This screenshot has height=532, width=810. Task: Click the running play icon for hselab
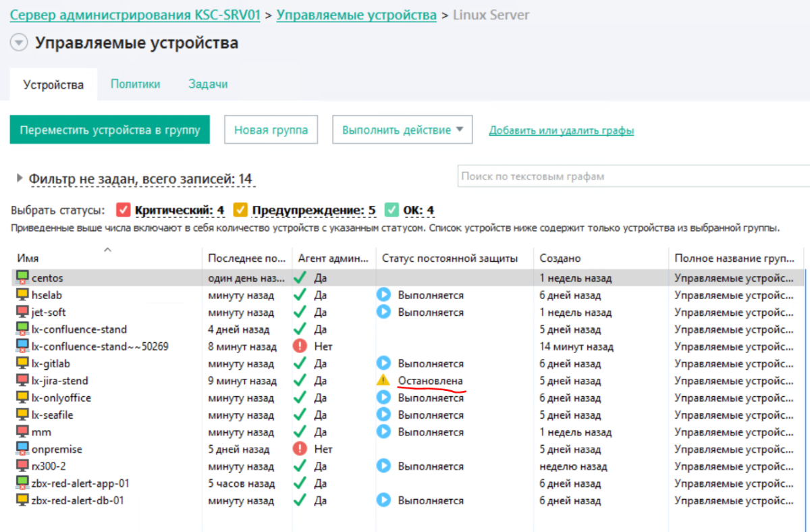point(383,295)
